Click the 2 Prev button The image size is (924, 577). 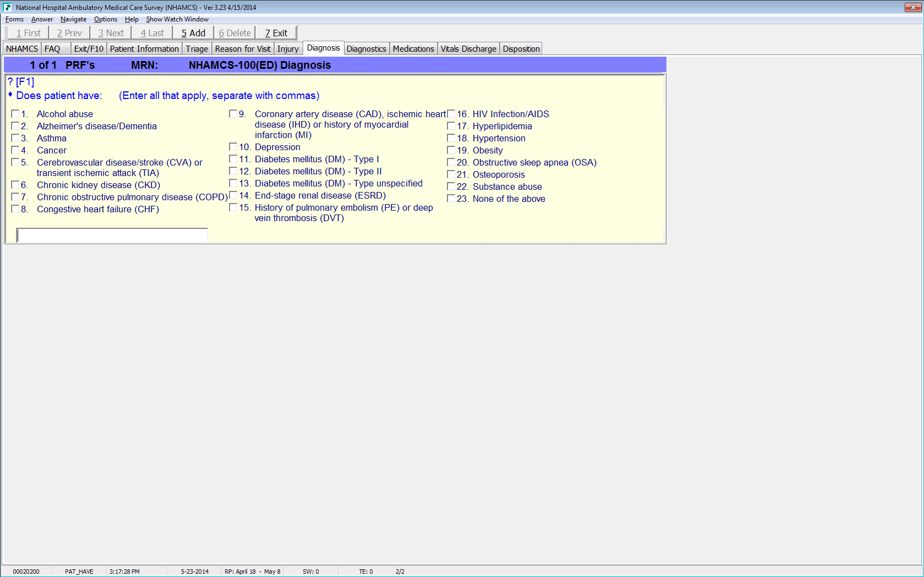pyautogui.click(x=69, y=33)
